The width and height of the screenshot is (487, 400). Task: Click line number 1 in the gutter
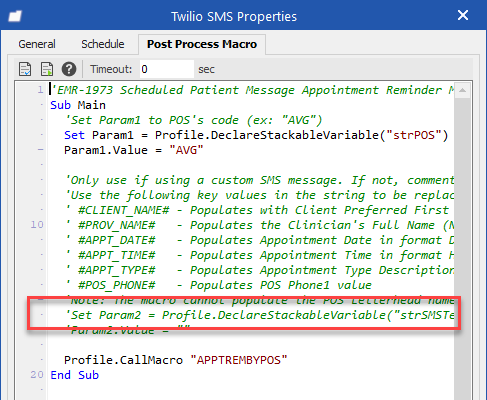40,90
